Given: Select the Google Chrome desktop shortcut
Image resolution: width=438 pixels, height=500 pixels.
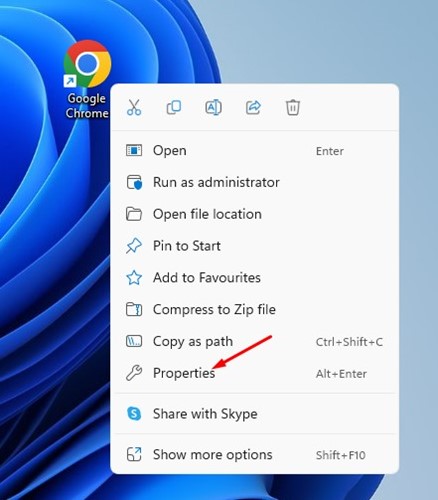Looking at the screenshot, I should click(87, 79).
